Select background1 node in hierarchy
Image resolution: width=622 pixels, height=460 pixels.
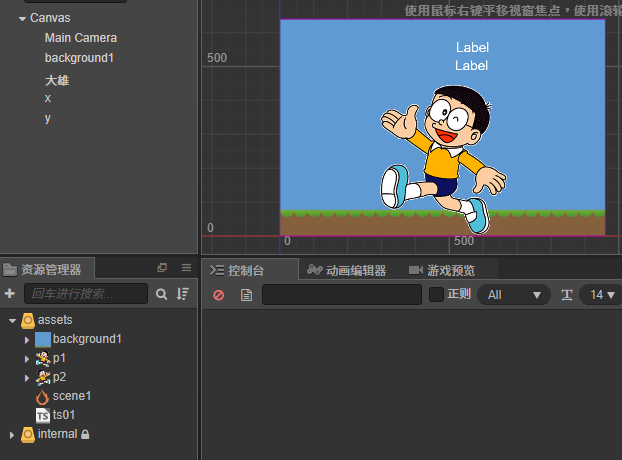(79, 58)
